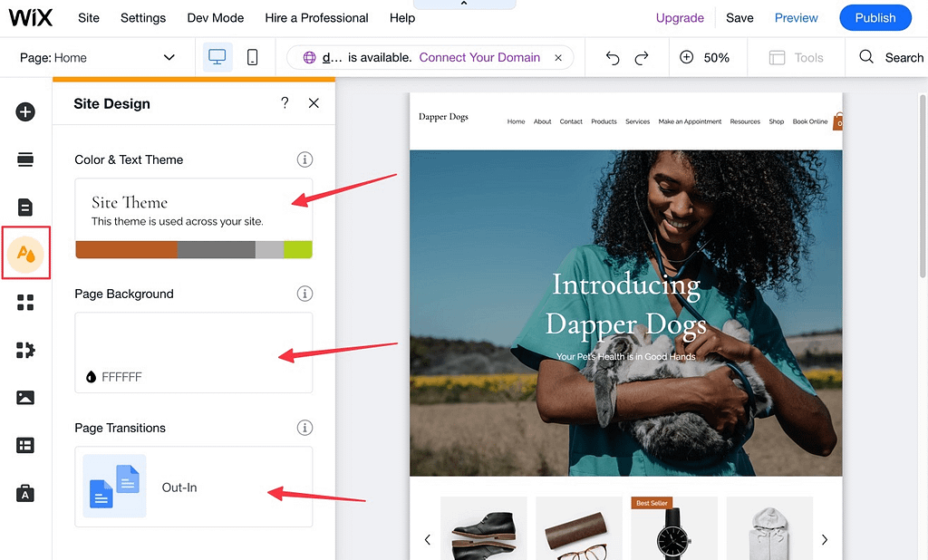Screen dimensions: 928x560
Task: Open the Help menu
Action: [x=402, y=18]
